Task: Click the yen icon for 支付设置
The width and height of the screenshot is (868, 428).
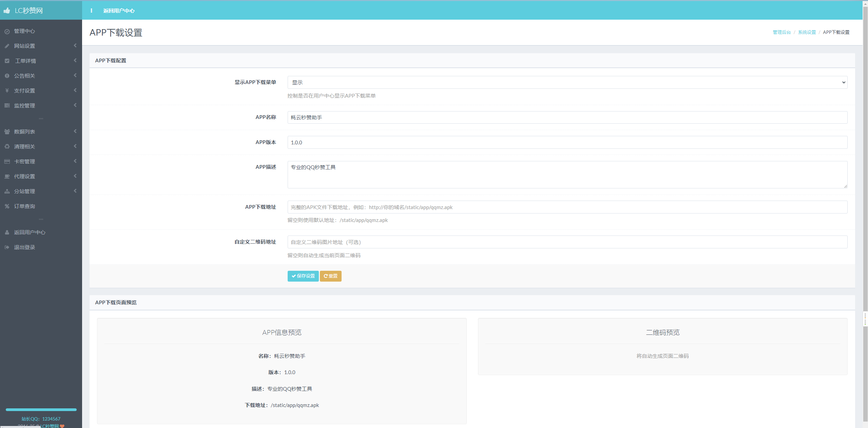Action: pos(7,90)
